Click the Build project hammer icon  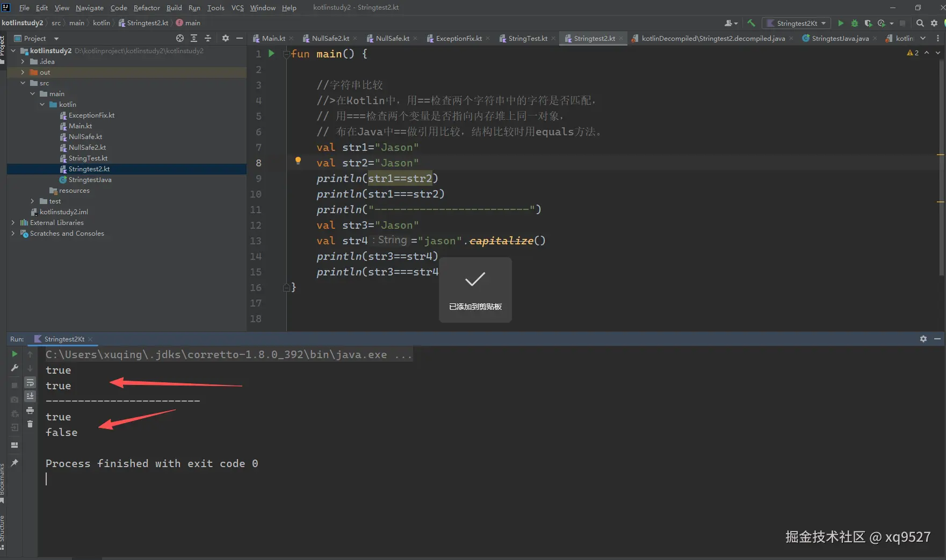(x=751, y=23)
